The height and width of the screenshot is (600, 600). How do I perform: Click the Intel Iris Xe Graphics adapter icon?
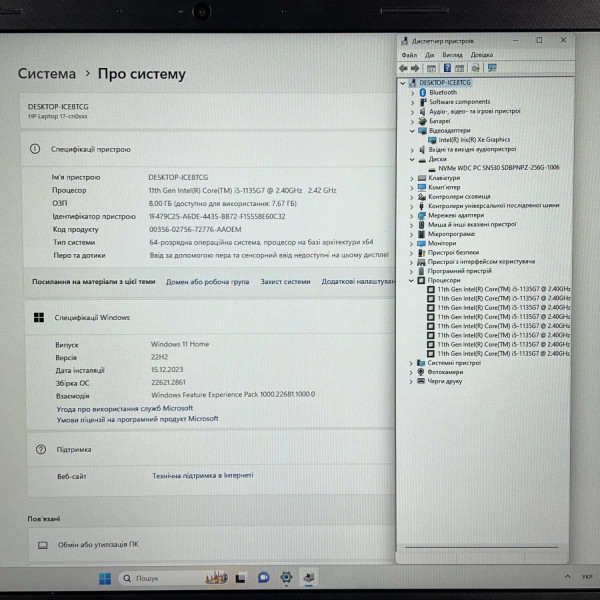432,140
